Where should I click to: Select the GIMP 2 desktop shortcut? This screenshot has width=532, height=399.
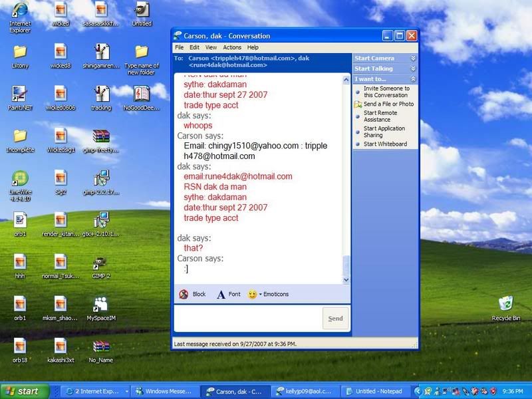pyautogui.click(x=101, y=267)
